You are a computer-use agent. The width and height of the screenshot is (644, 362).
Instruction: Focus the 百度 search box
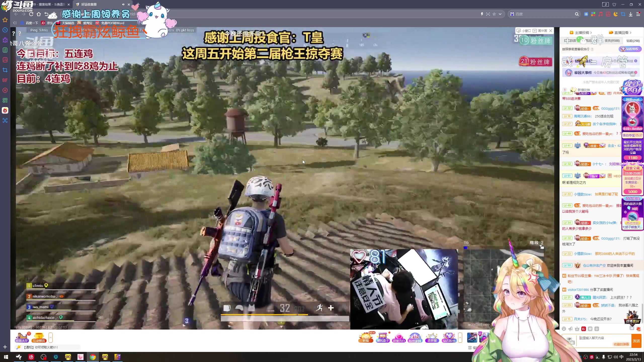pos(543,14)
